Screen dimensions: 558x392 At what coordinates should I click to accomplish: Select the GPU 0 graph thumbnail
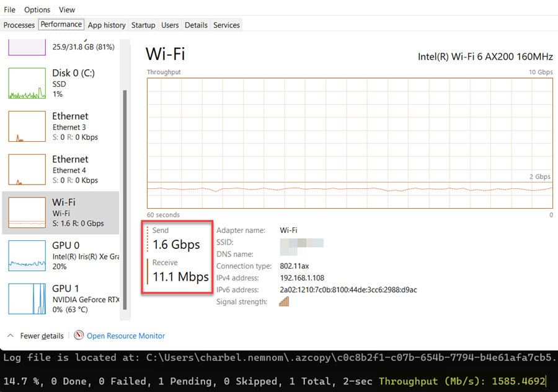(x=27, y=256)
